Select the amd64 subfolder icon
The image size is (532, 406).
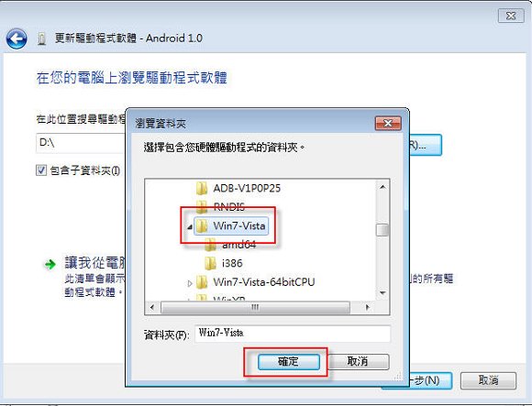point(210,245)
